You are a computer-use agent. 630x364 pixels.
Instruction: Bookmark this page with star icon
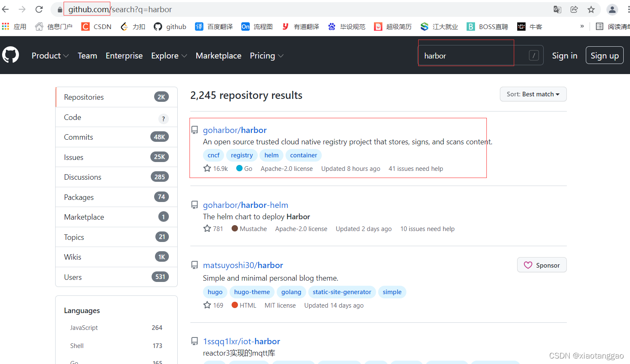(x=591, y=9)
